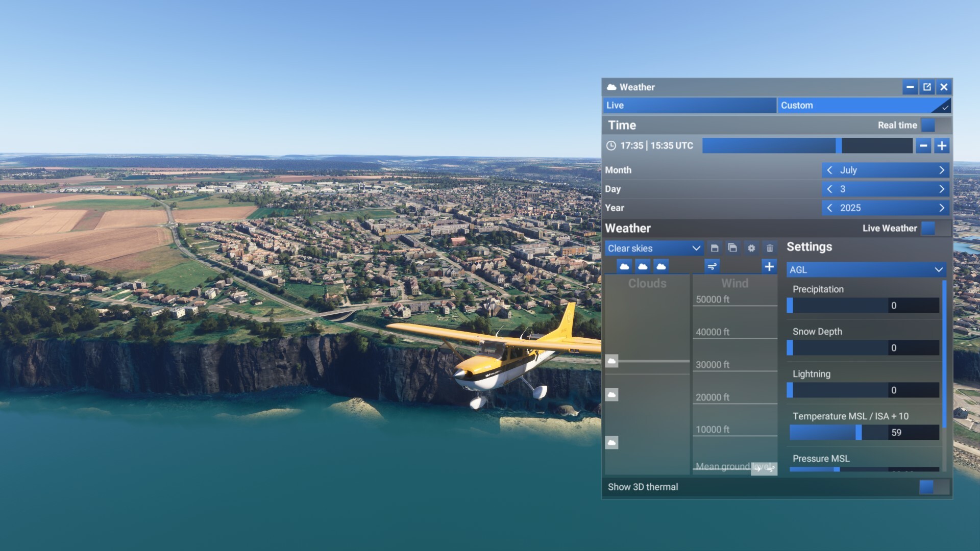Viewport: 980px width, 551px height.
Task: Click the duplicate preset icon
Action: point(732,248)
